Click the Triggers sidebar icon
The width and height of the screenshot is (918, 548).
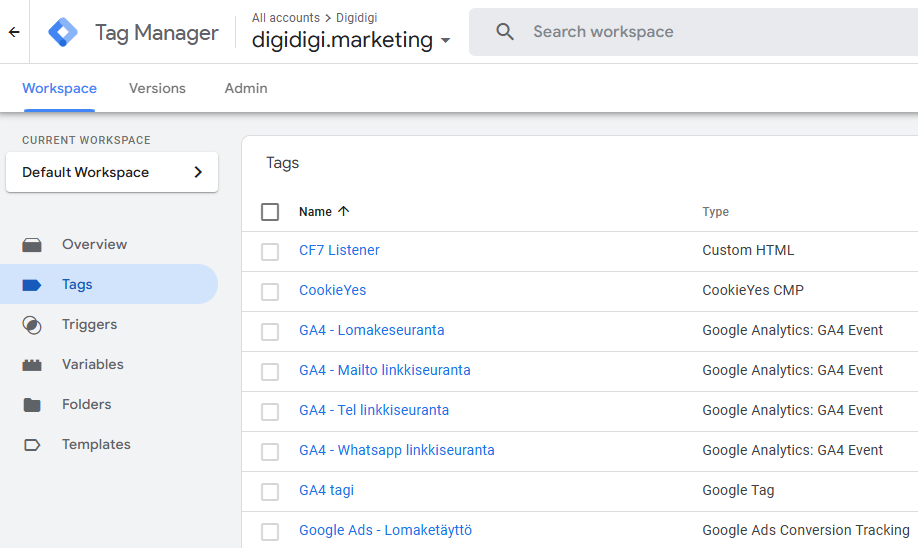tap(32, 325)
